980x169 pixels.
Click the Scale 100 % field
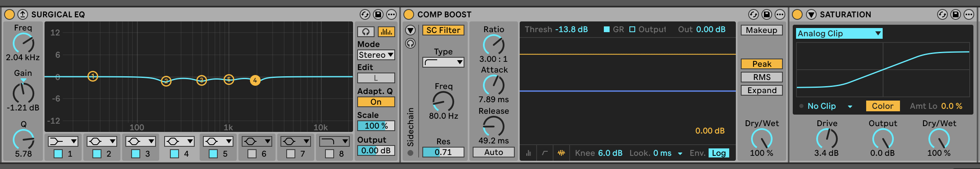coord(376,126)
